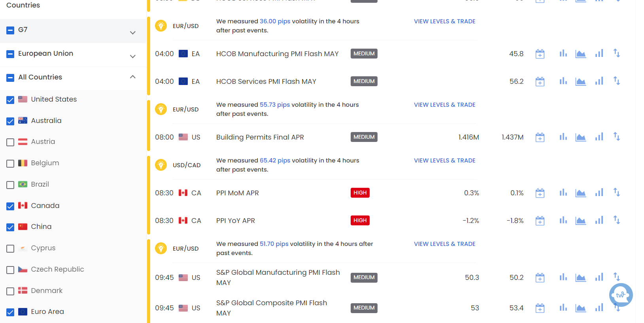Click the HIGH badge on PPI MoM
The height and width of the screenshot is (323, 644).
click(360, 193)
